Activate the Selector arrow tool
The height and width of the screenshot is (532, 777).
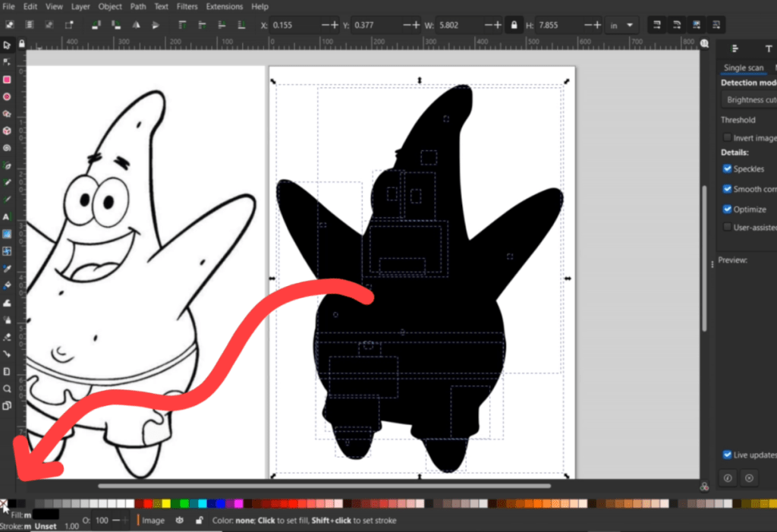7,45
